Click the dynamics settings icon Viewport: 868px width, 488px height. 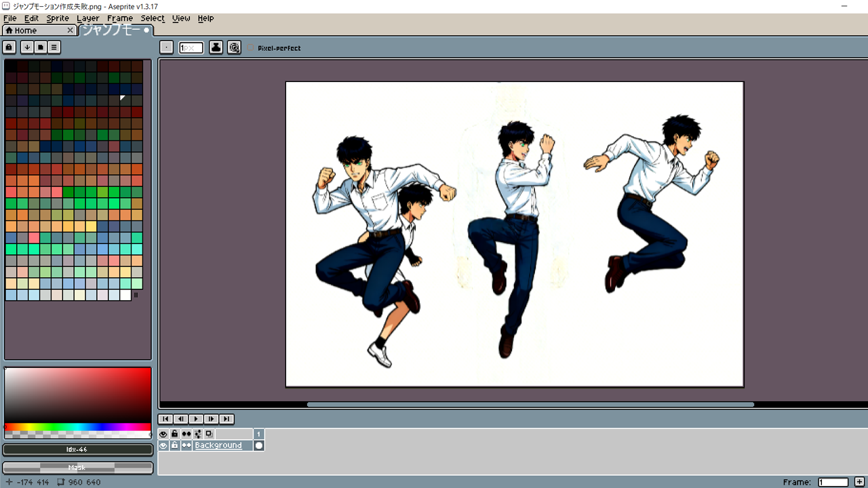point(234,47)
